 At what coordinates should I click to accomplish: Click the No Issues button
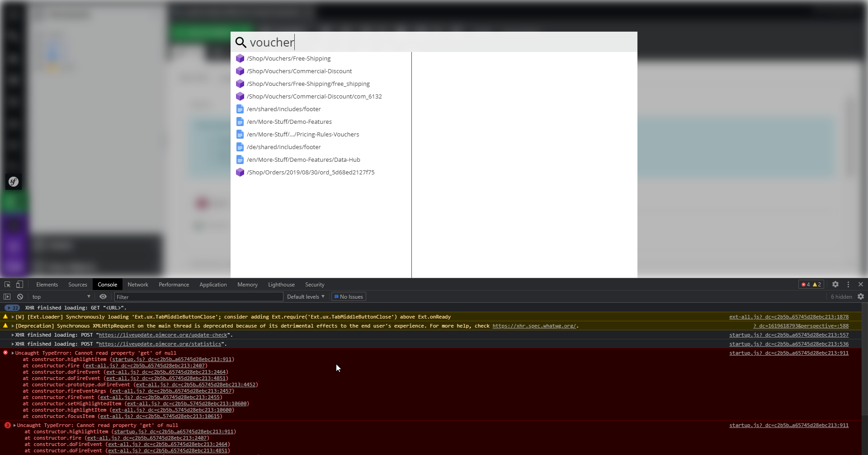pos(348,296)
